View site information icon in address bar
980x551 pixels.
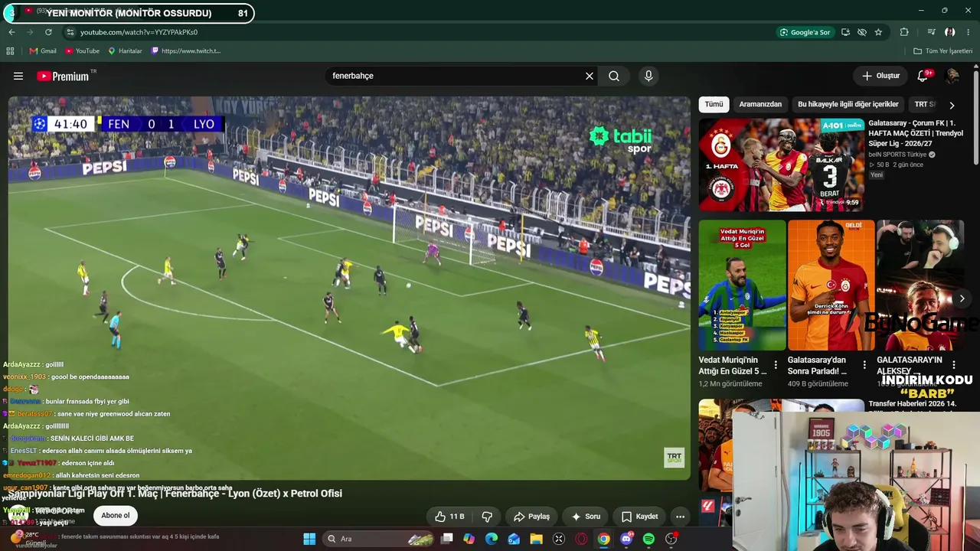[70, 32]
